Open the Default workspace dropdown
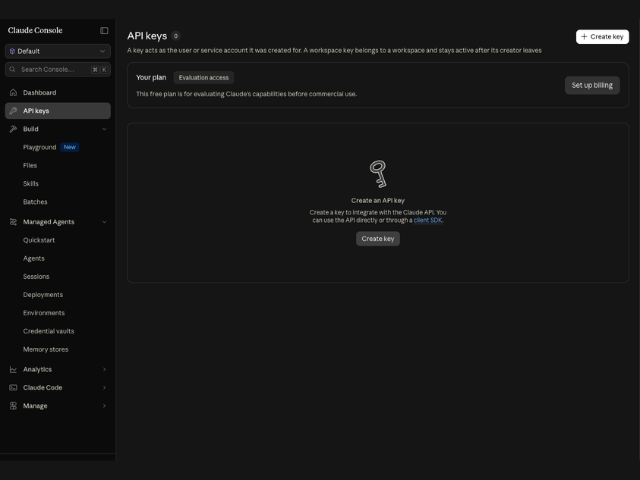Screen dimensions: 640x480 tap(58, 51)
